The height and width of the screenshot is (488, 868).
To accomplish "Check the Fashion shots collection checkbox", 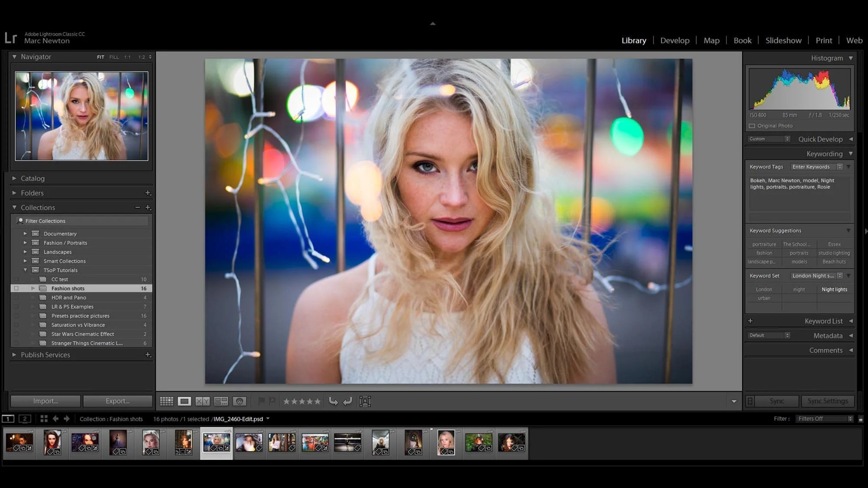I will (x=16, y=288).
